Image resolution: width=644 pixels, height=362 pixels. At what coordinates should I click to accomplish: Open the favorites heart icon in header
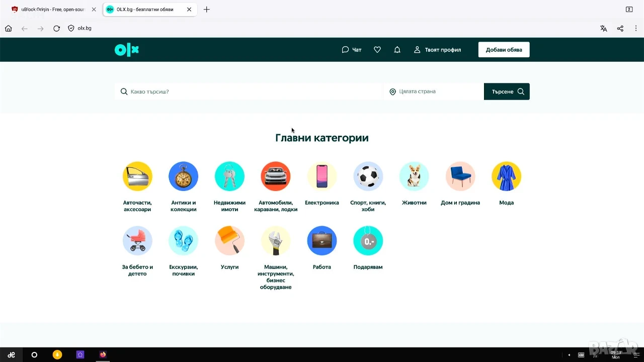click(377, 50)
